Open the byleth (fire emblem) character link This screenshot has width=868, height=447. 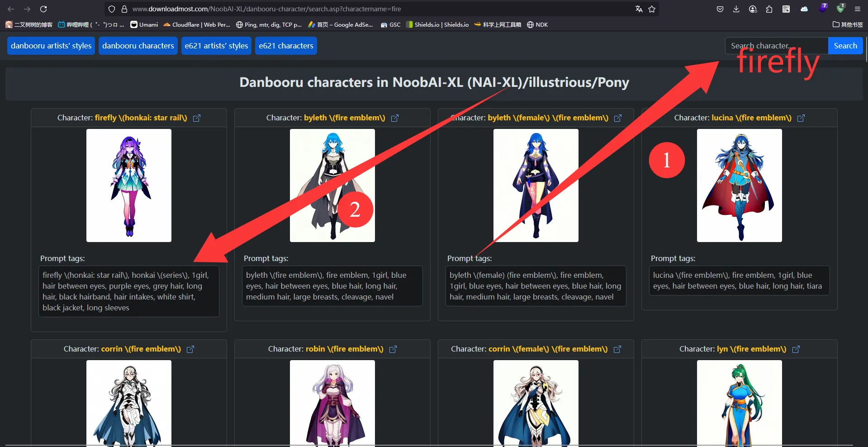(344, 118)
